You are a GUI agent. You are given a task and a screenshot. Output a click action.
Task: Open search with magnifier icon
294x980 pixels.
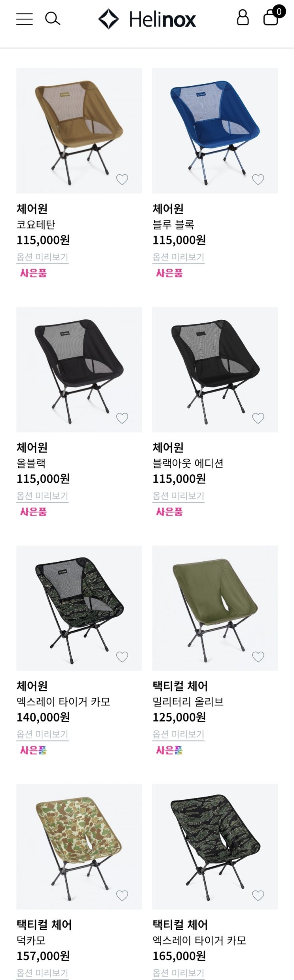(52, 19)
